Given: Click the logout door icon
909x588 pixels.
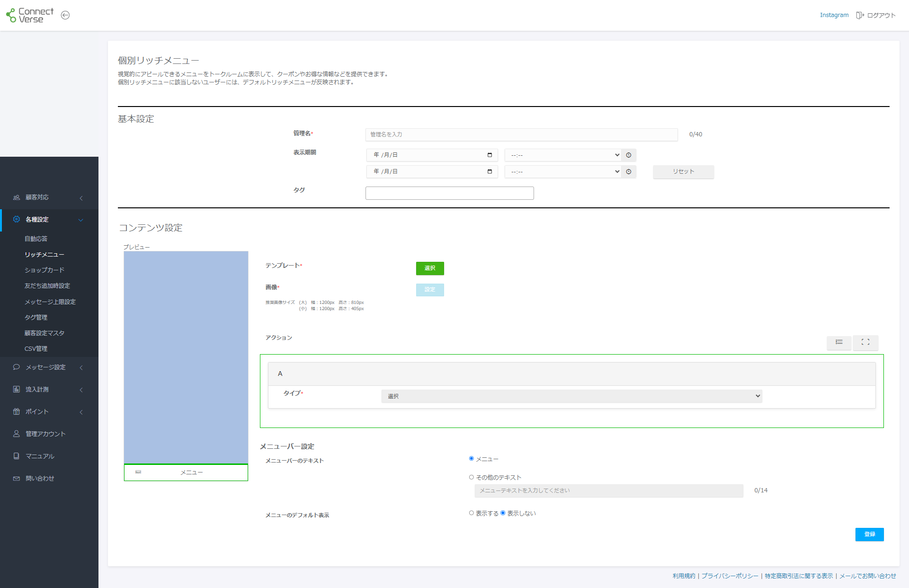Looking at the screenshot, I should pos(860,15).
